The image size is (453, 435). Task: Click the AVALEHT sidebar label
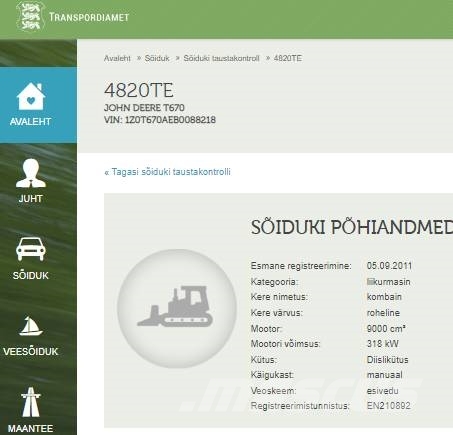tap(30, 121)
